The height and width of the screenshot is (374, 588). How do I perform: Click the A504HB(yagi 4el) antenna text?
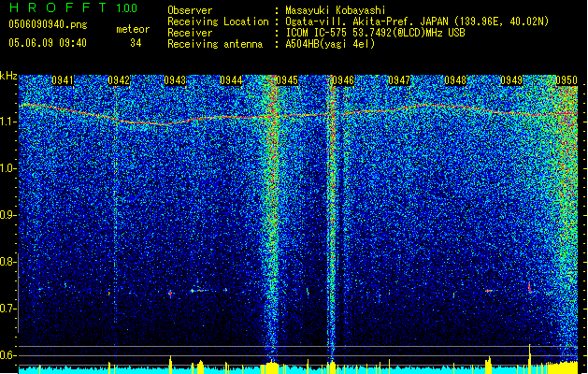[x=330, y=44]
